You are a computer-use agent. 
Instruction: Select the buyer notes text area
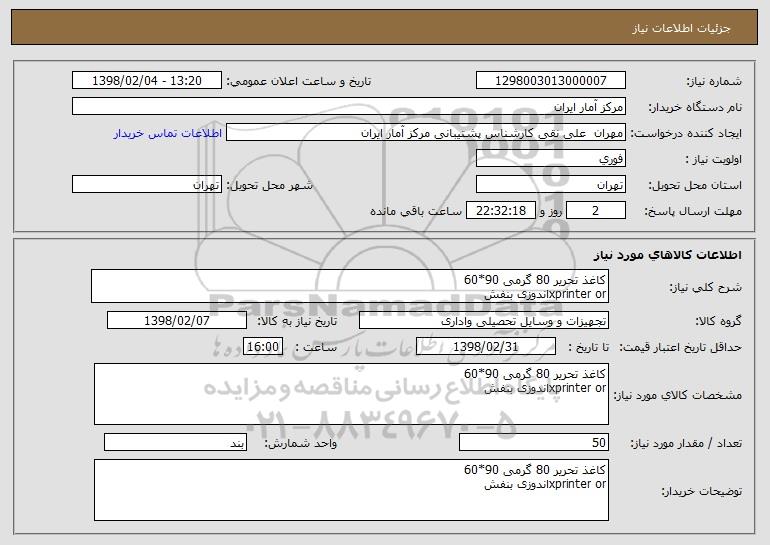coord(351,490)
